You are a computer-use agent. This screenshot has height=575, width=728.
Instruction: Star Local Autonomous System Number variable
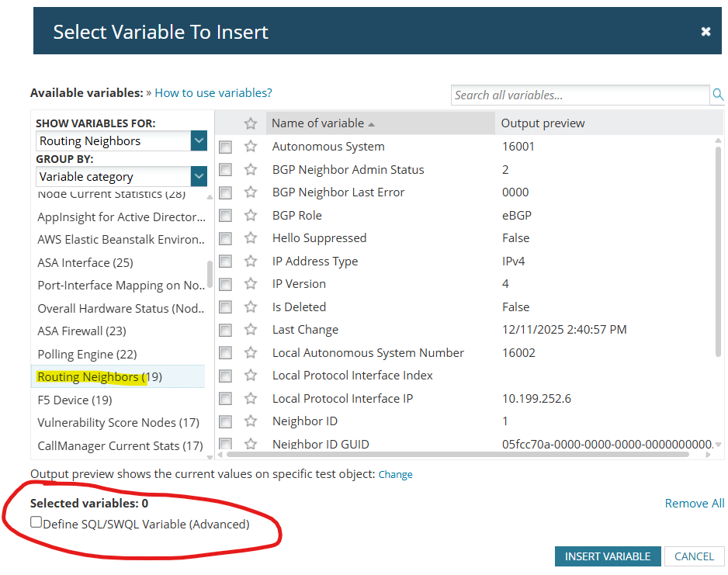click(x=251, y=353)
